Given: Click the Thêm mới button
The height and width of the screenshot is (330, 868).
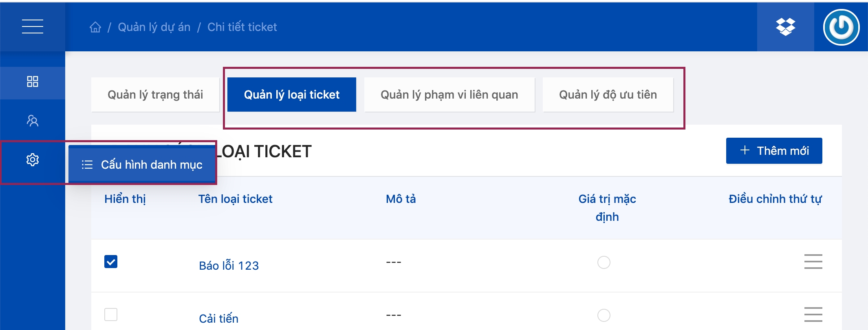Looking at the screenshot, I should (x=774, y=151).
